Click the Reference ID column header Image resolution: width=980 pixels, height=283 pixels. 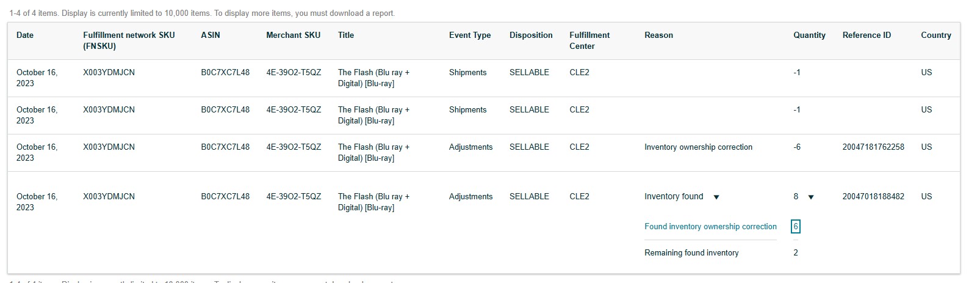click(x=867, y=35)
